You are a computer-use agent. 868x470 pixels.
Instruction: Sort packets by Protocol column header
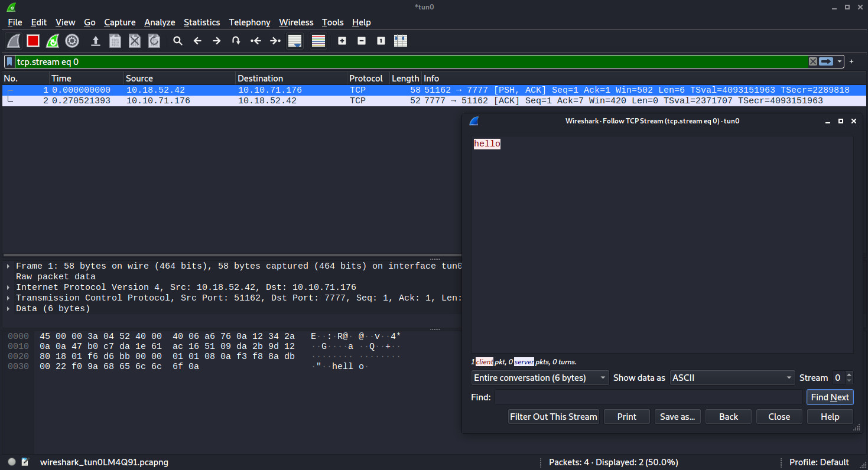pos(368,79)
